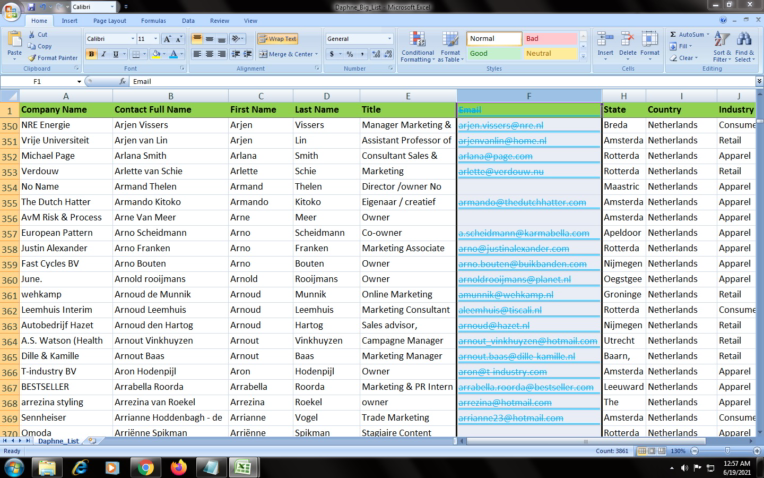Open the Formulas ribbon tab
Viewport: 764px width, 478px height.
tap(153, 21)
